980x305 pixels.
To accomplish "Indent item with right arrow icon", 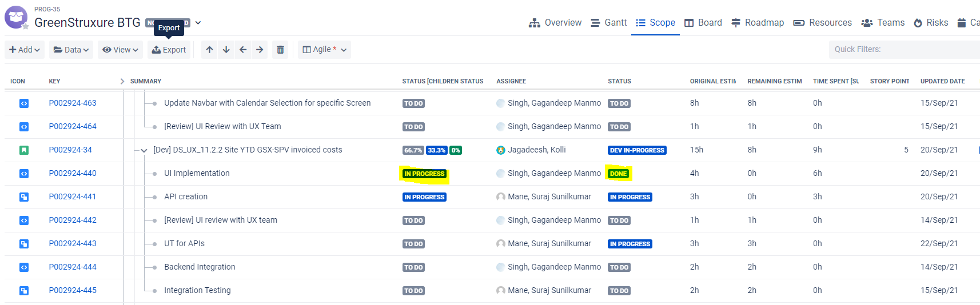I will tap(260, 50).
